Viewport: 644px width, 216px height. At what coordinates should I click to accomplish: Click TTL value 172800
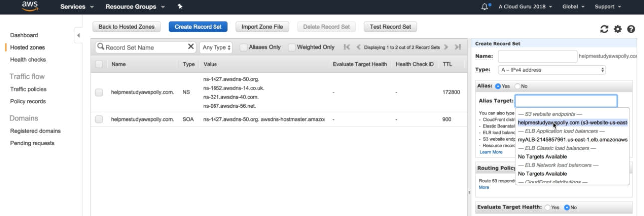pyautogui.click(x=451, y=92)
